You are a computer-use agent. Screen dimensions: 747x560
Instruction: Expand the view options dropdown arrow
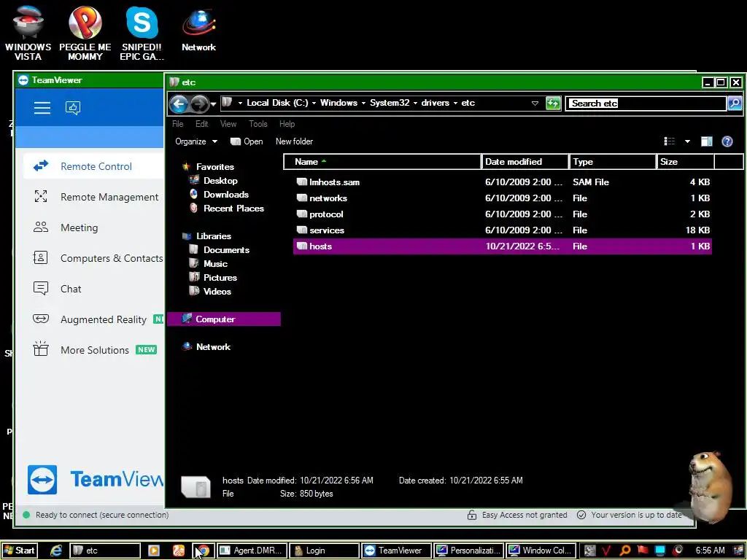pos(687,141)
